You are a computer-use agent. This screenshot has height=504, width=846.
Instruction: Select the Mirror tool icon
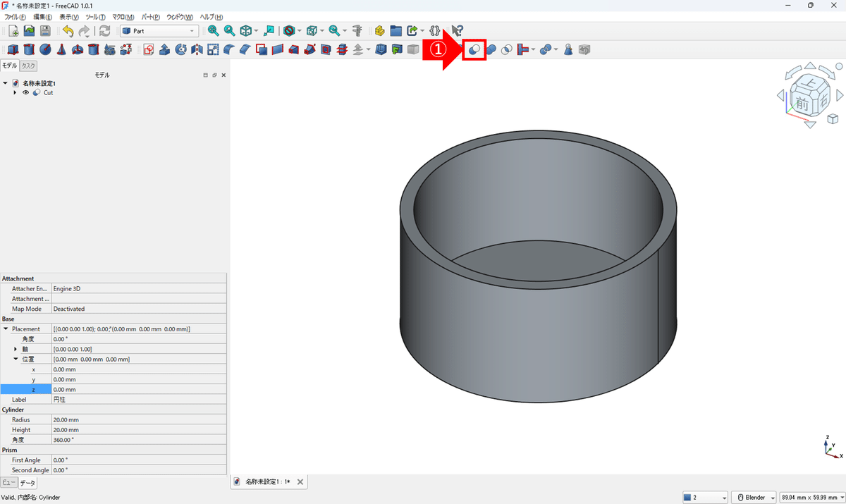coord(197,49)
